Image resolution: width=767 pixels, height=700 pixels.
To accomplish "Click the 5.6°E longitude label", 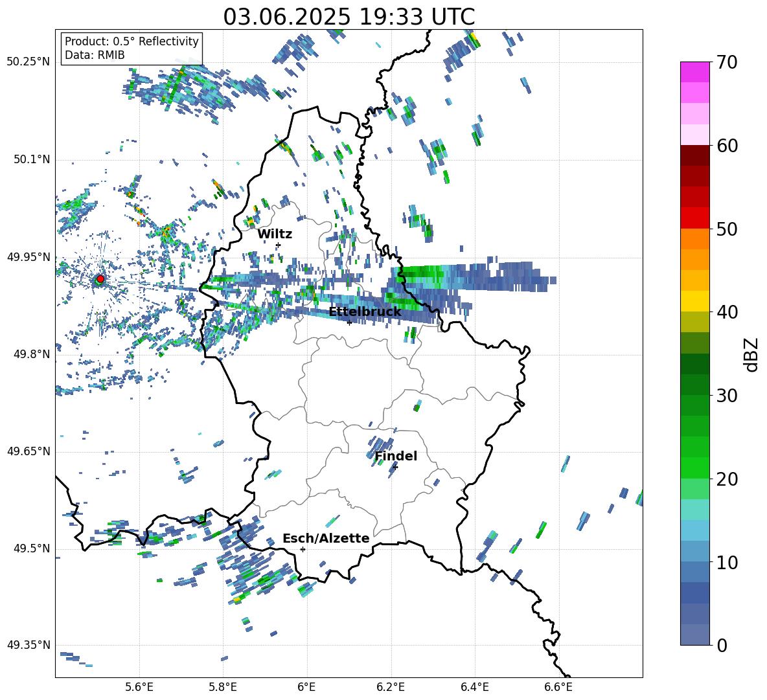I will (x=139, y=687).
